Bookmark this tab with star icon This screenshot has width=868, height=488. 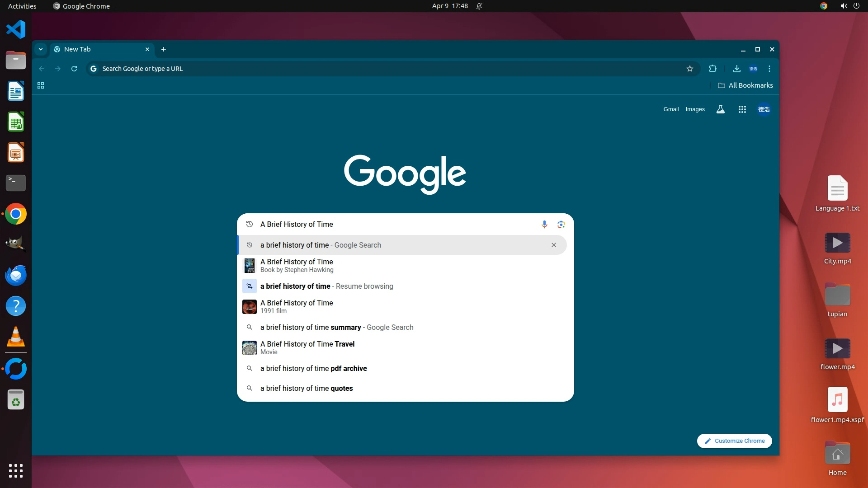[x=690, y=69]
